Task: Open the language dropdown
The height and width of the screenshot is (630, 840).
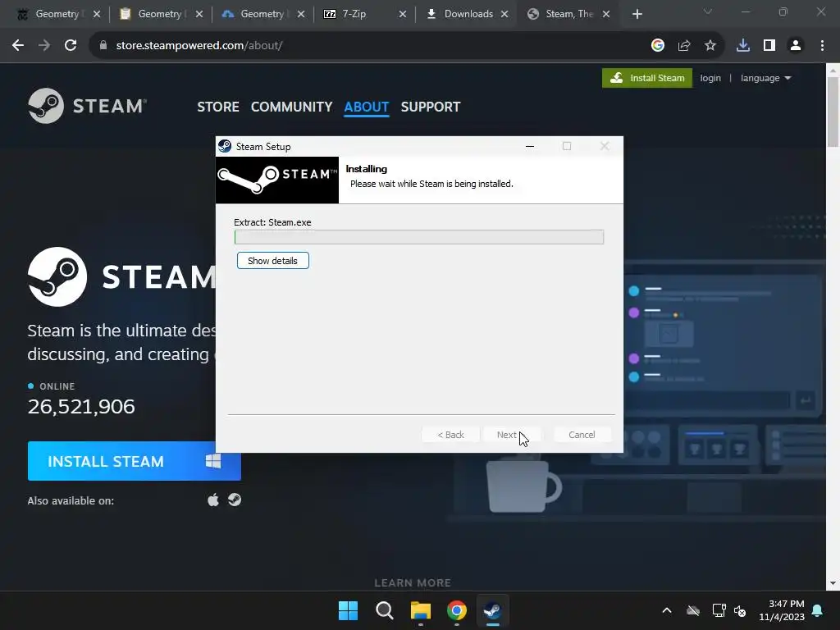Action: coord(765,78)
